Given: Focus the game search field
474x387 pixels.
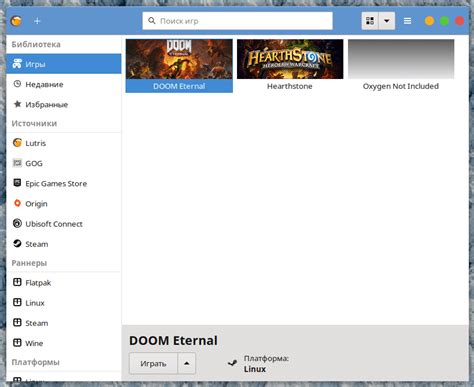Looking at the screenshot, I should coord(237,21).
